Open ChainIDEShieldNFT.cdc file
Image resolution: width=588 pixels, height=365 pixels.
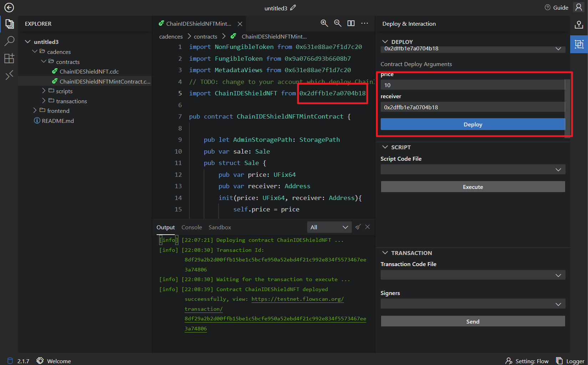click(89, 71)
